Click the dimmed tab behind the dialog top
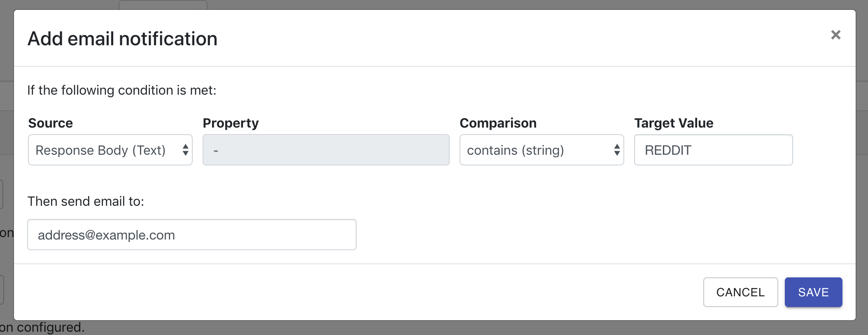 (x=163, y=5)
